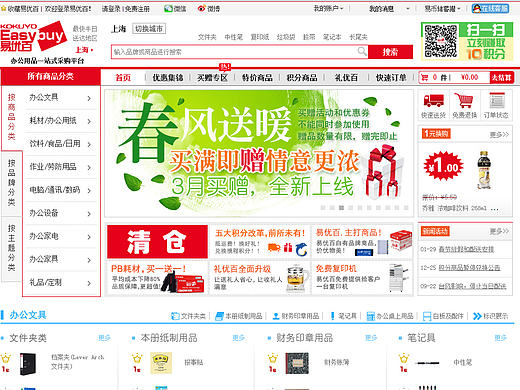Click the 更多 link beside 1元换购

[x=499, y=135]
